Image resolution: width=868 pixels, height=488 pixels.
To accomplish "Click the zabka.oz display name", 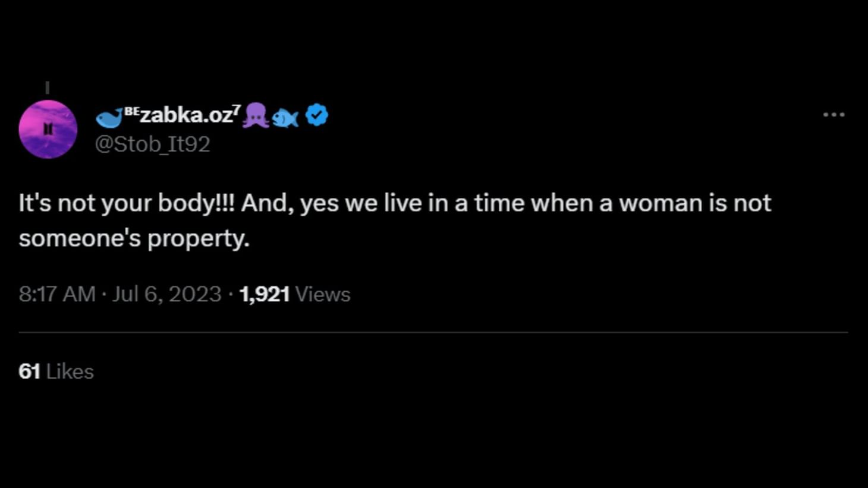I will pos(186,115).
